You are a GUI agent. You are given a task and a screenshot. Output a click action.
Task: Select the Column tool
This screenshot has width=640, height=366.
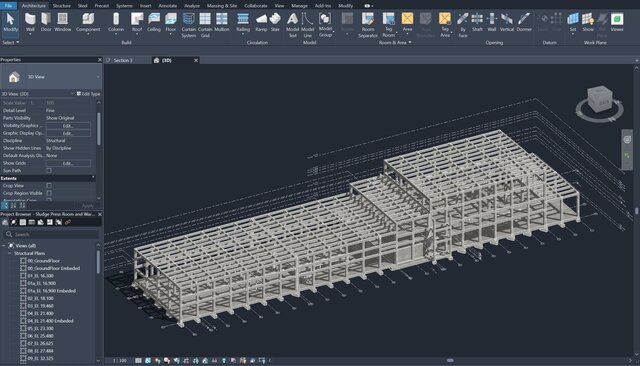click(x=116, y=22)
